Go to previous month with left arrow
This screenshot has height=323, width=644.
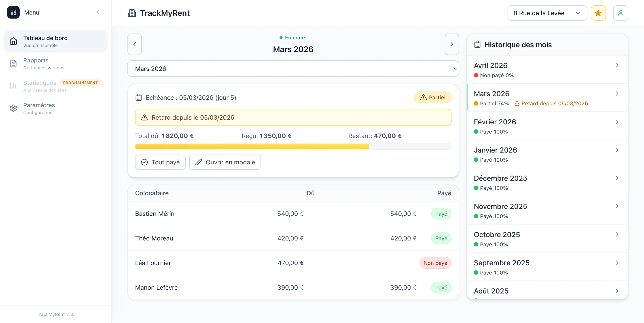(134, 44)
